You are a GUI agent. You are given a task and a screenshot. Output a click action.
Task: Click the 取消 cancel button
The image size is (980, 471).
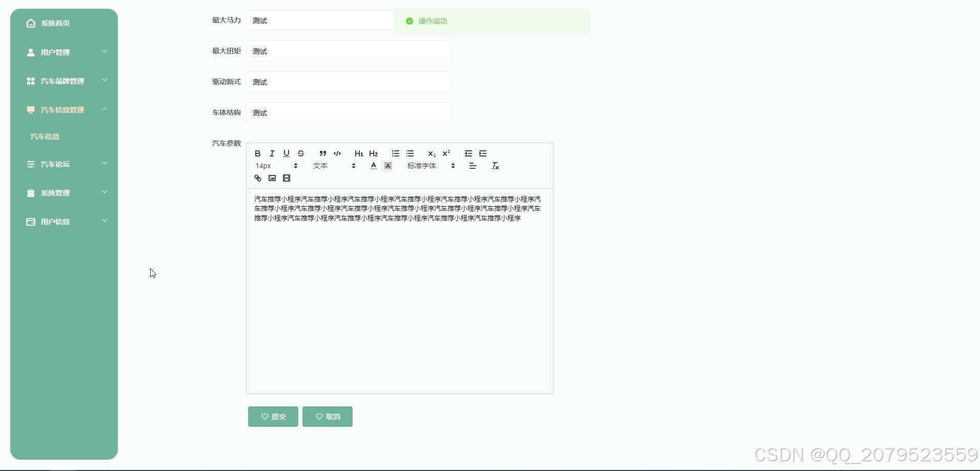pos(328,417)
